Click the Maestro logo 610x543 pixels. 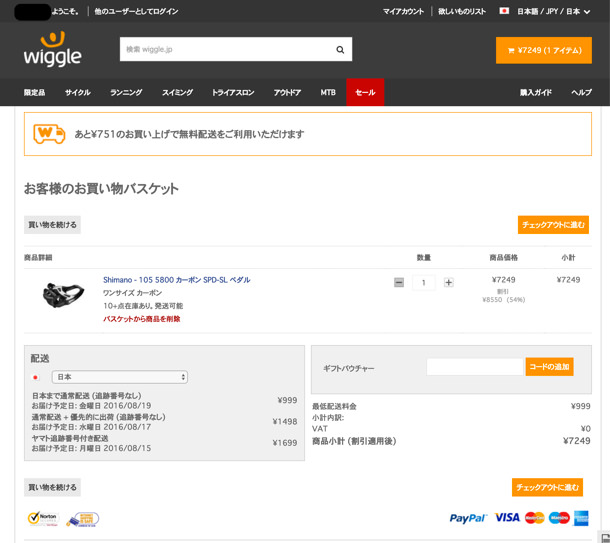559,518
